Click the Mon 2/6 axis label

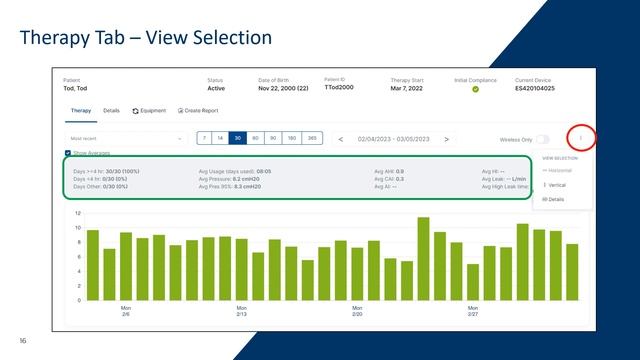pos(126,311)
